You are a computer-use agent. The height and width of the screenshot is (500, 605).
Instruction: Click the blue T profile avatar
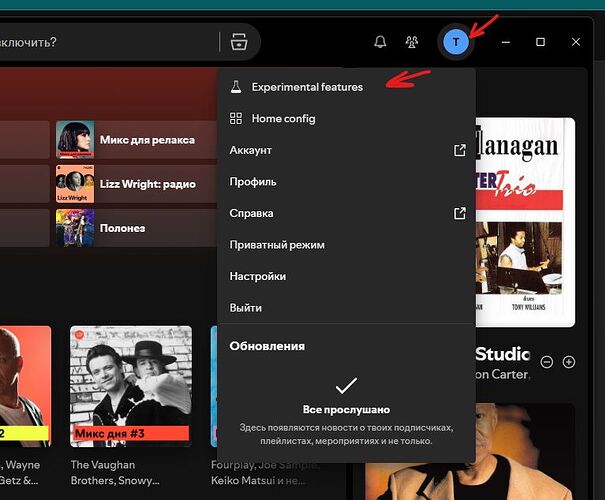pyautogui.click(x=456, y=42)
